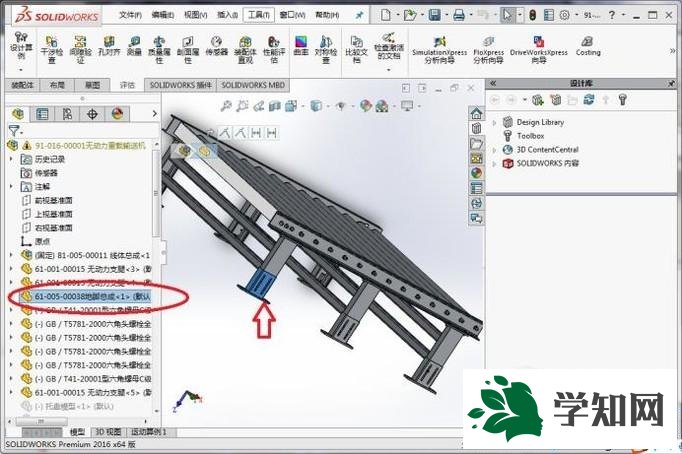Expand the 3D ContentCentral node
The image size is (682, 454).
(494, 149)
